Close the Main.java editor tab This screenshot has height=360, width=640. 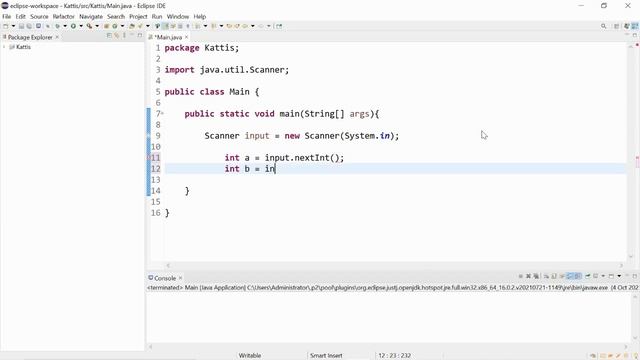click(187, 37)
